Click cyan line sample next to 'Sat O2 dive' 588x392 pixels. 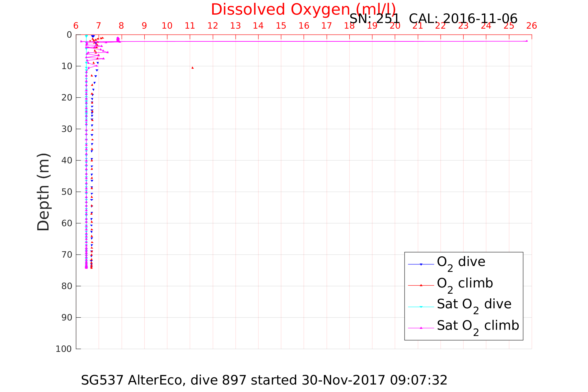pyautogui.click(x=421, y=307)
